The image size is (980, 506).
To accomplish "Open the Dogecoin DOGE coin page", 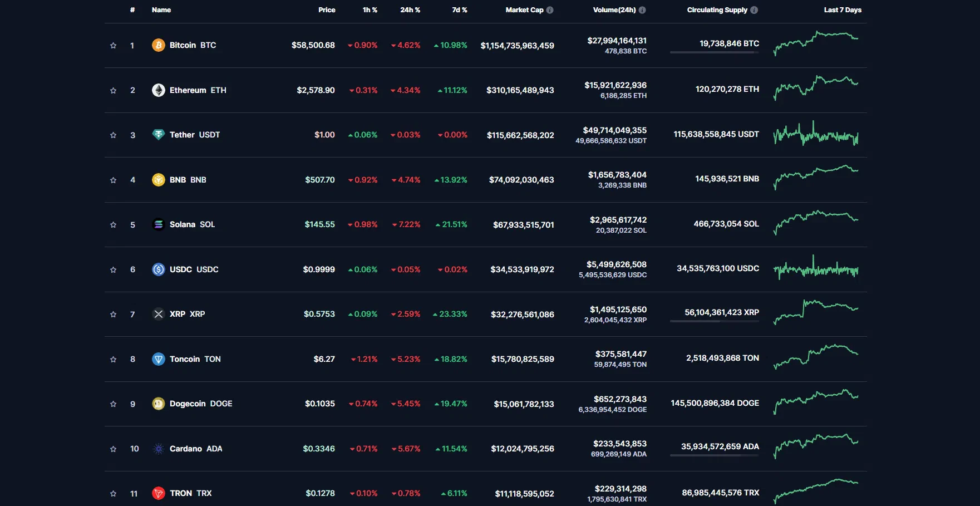I will click(201, 404).
